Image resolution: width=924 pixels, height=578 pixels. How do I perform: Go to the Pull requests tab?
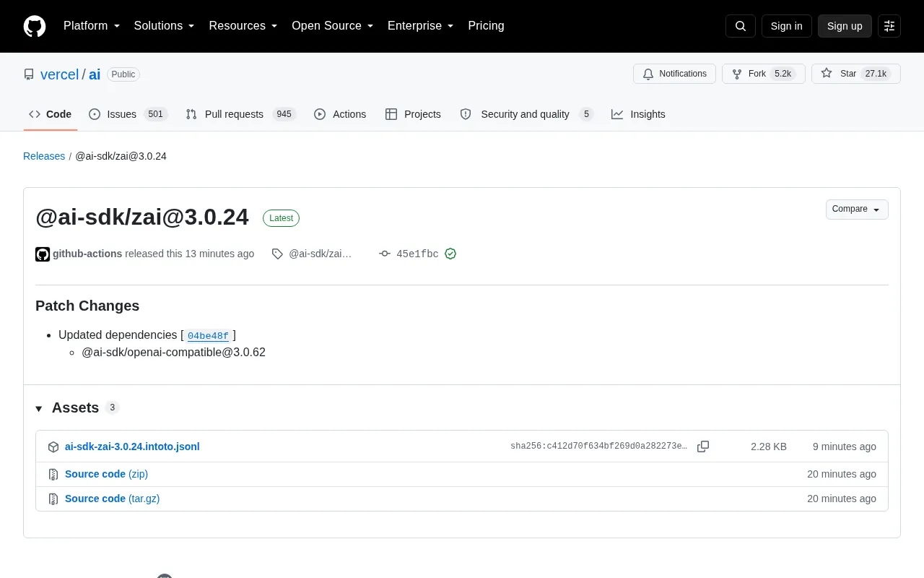(240, 114)
